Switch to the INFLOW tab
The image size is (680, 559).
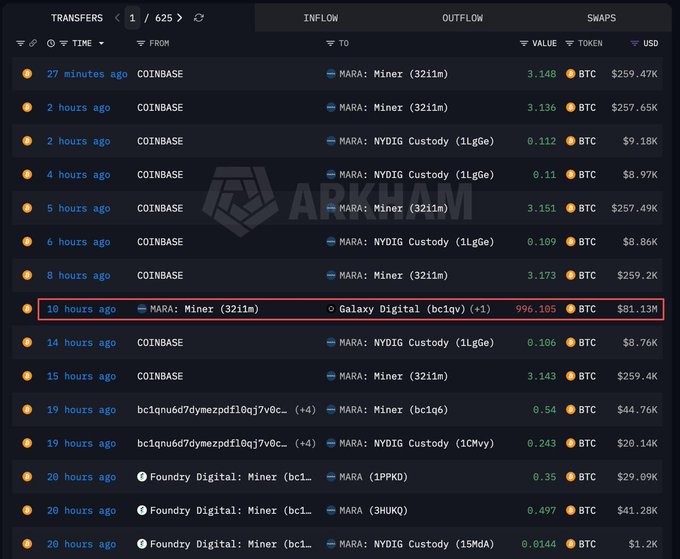pyautogui.click(x=320, y=18)
